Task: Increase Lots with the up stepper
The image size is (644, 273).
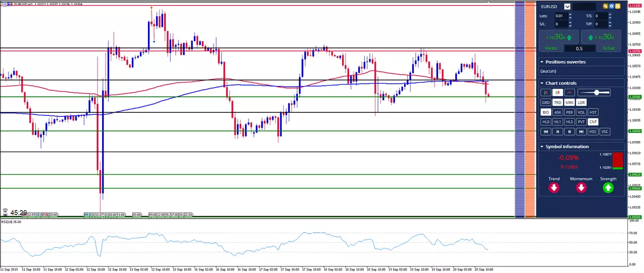Action: point(570,14)
